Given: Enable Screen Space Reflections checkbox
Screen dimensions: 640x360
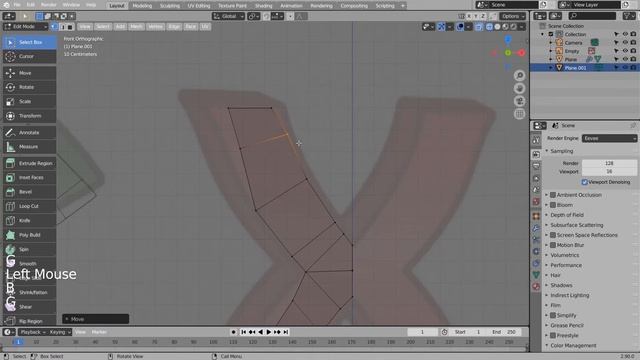Looking at the screenshot, I should [553, 235].
